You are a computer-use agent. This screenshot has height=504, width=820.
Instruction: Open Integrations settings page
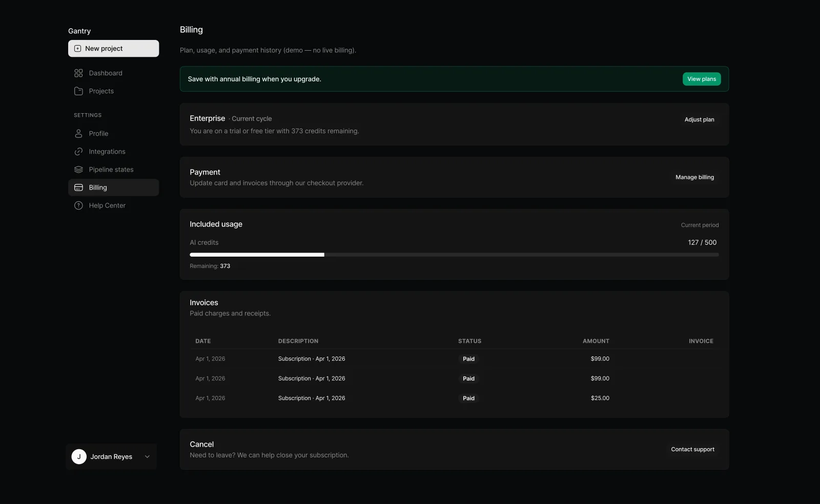[x=107, y=152]
